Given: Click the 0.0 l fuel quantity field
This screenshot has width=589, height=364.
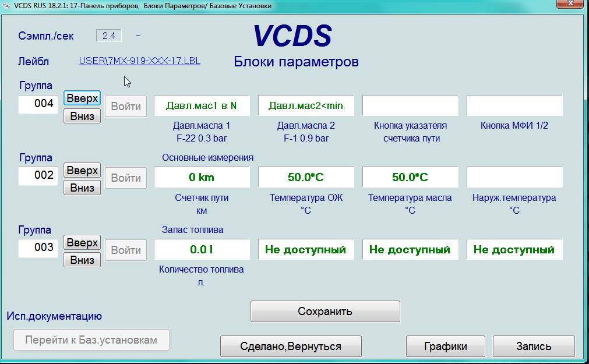Looking at the screenshot, I should 202,249.
